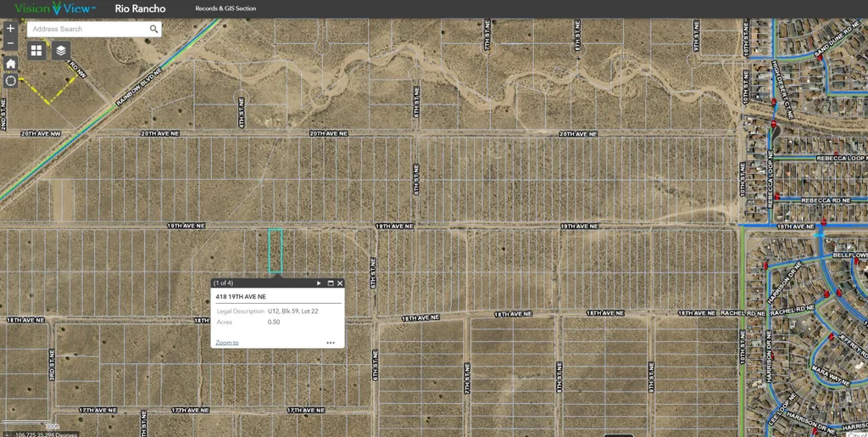The width and height of the screenshot is (868, 437).
Task: Return to the default home extent
Action: point(10,64)
